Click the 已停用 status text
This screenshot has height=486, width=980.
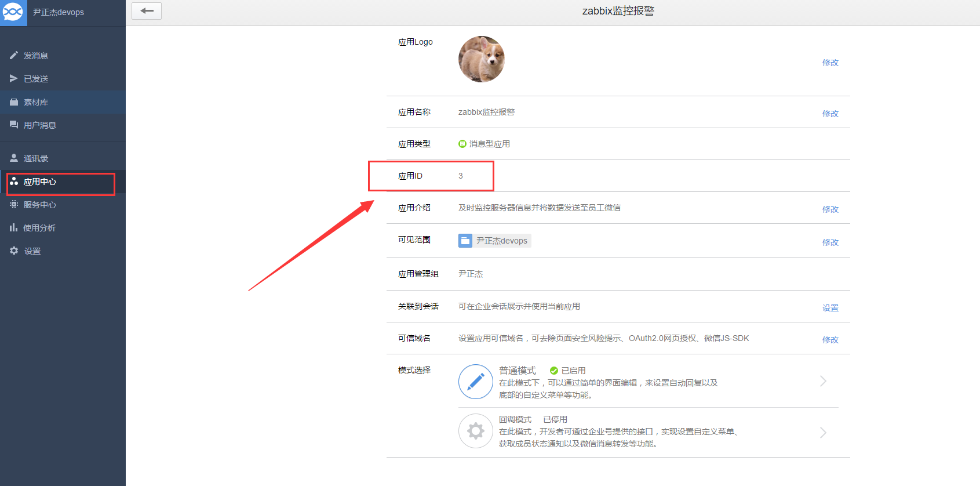[555, 419]
